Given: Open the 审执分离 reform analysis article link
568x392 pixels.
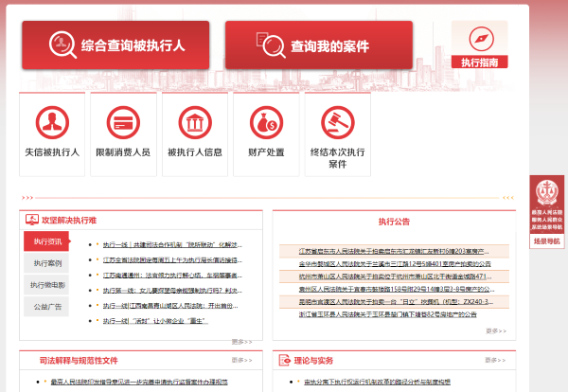Looking at the screenshot, I should coord(377,382).
